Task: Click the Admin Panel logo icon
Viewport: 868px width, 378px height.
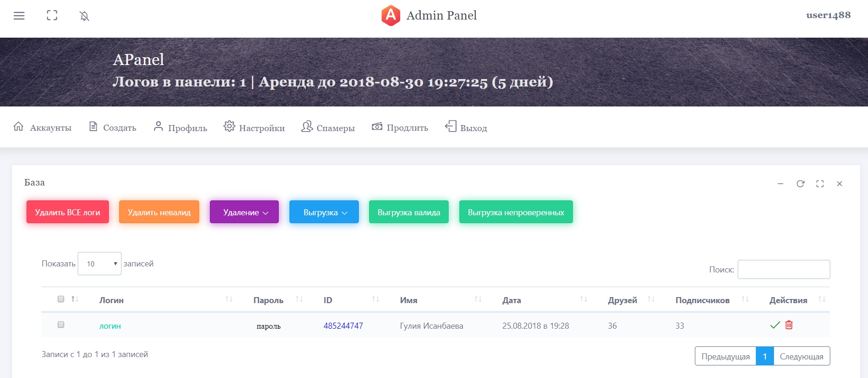Action: 391,16
